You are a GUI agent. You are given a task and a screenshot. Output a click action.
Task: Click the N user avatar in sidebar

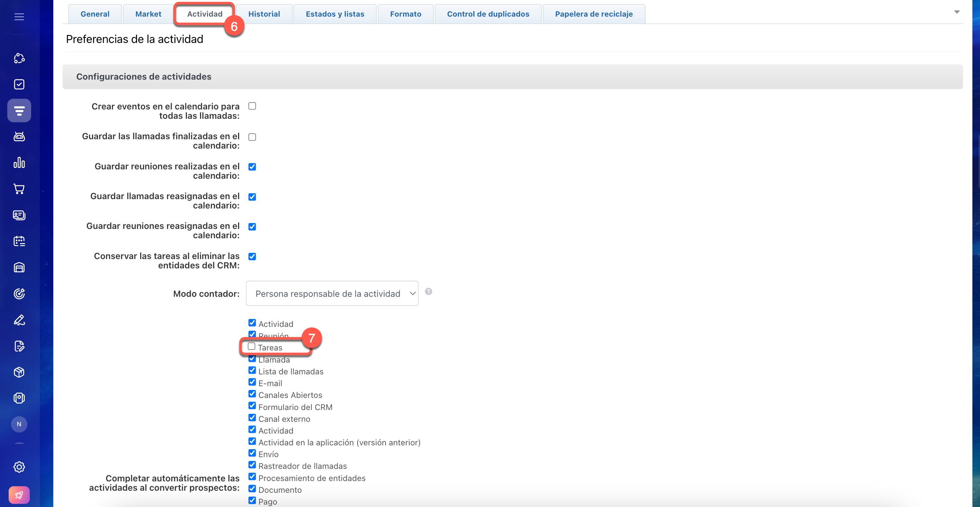click(x=19, y=424)
